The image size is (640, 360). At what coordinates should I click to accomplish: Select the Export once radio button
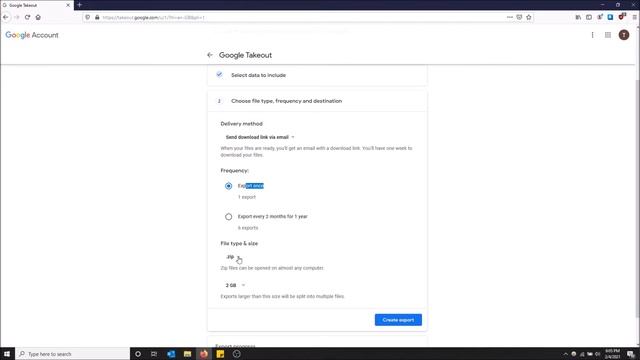point(229,186)
